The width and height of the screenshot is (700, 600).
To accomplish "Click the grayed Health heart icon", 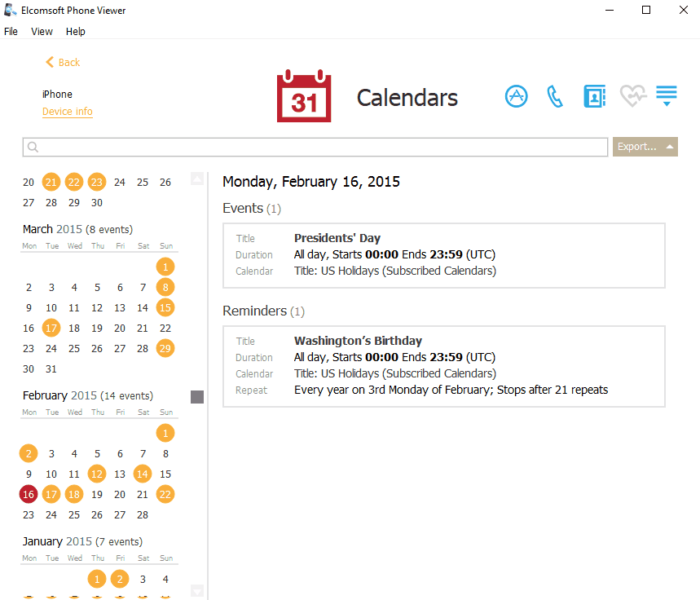I will [x=632, y=96].
